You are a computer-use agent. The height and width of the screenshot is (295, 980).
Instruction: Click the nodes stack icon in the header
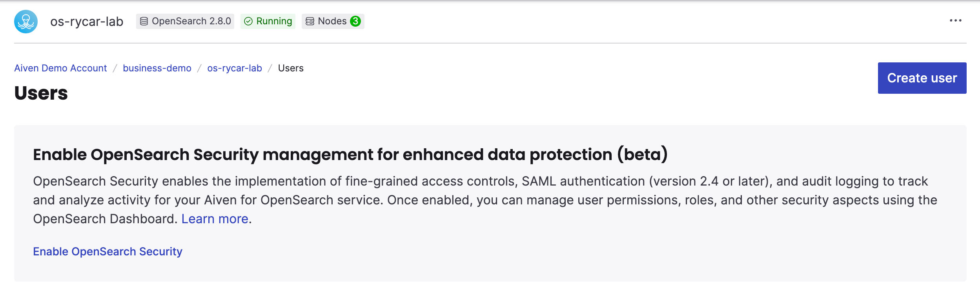[x=310, y=22]
